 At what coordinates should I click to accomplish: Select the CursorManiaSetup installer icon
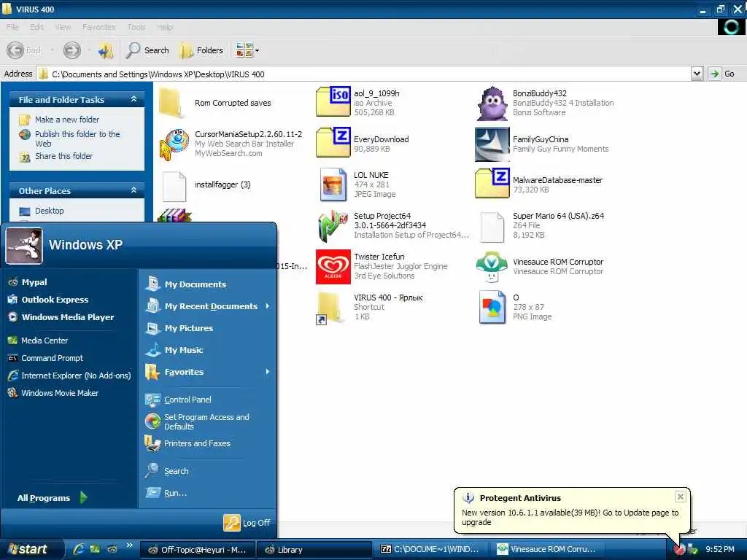[174, 144]
